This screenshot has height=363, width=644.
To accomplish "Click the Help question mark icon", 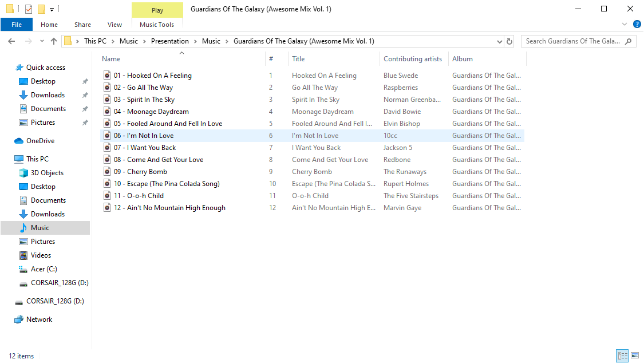I will [637, 24].
